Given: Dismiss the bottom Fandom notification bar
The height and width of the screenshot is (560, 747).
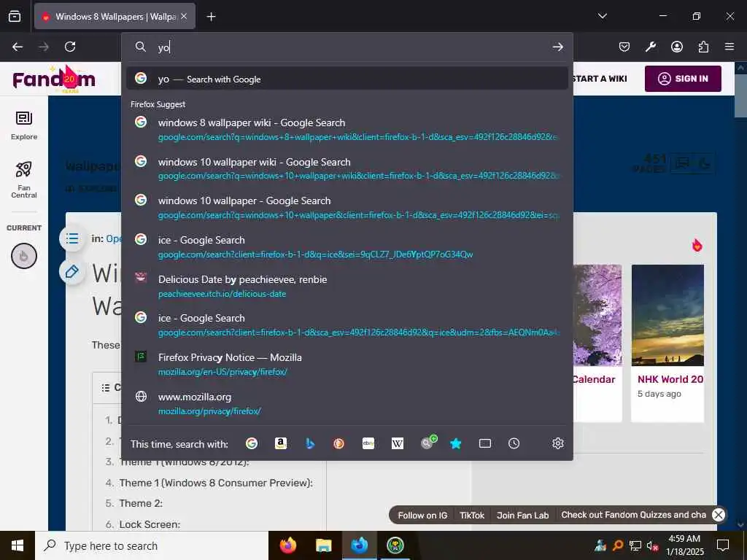Looking at the screenshot, I should click(x=719, y=515).
